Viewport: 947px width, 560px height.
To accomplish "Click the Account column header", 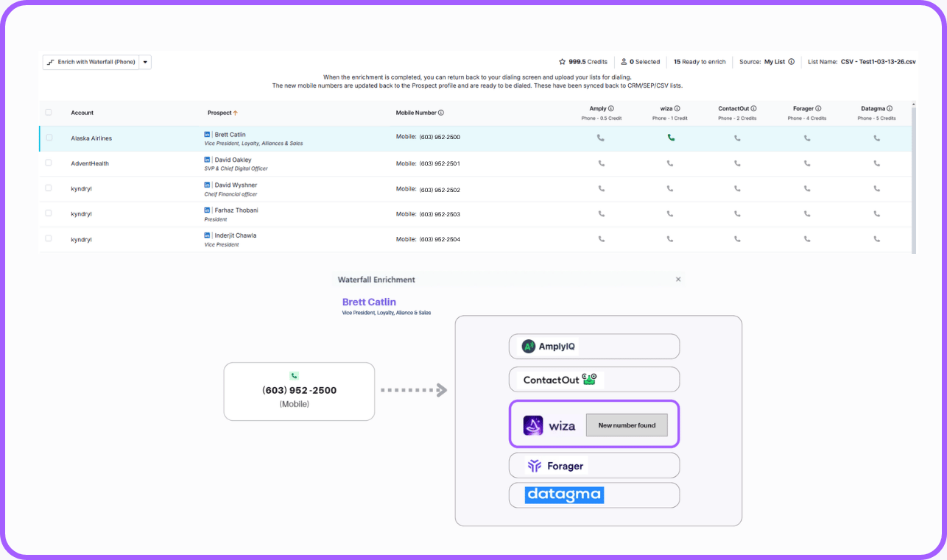I will click(82, 113).
